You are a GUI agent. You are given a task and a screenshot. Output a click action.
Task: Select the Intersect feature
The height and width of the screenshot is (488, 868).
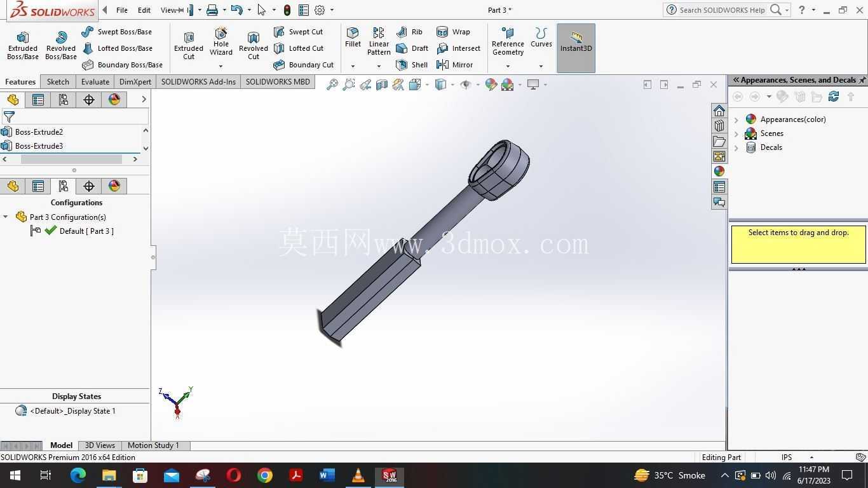[x=458, y=48]
